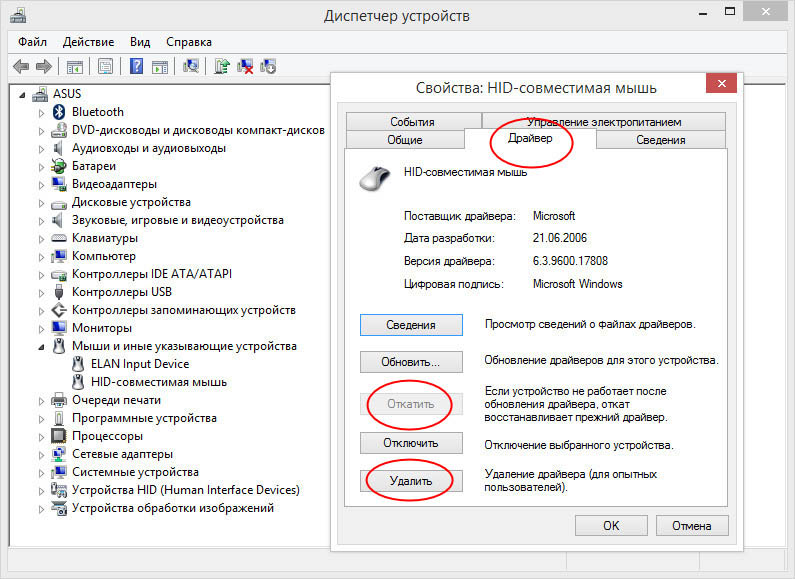
Task: Click the blue question mark Help icon
Action: (x=136, y=66)
